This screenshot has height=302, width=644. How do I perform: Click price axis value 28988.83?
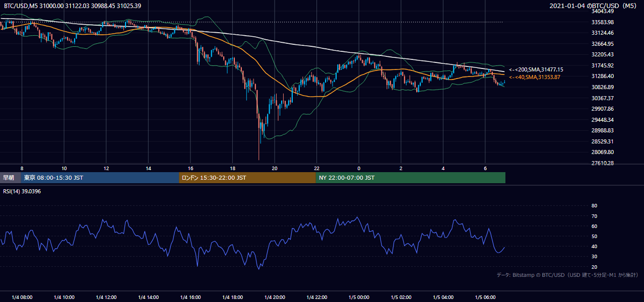[x=602, y=130]
